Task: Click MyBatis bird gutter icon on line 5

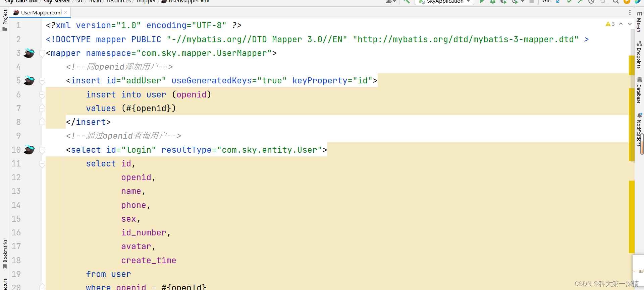Action: (29, 80)
